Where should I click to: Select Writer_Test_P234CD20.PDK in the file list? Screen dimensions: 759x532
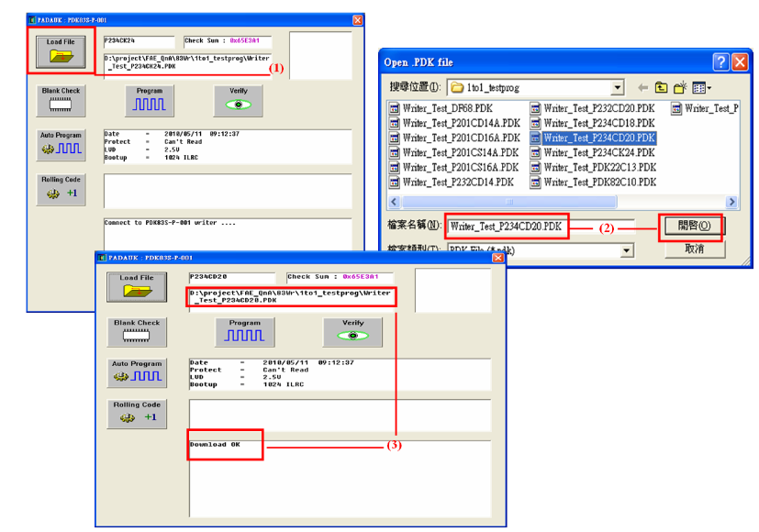click(x=599, y=138)
